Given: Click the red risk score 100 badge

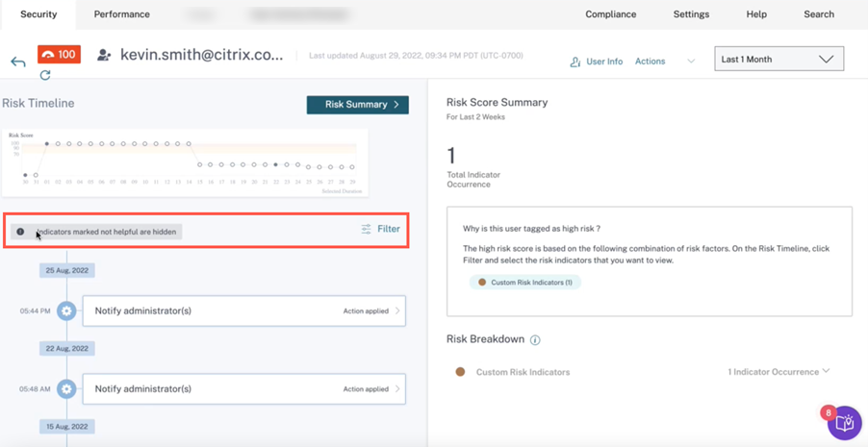Looking at the screenshot, I should (59, 55).
